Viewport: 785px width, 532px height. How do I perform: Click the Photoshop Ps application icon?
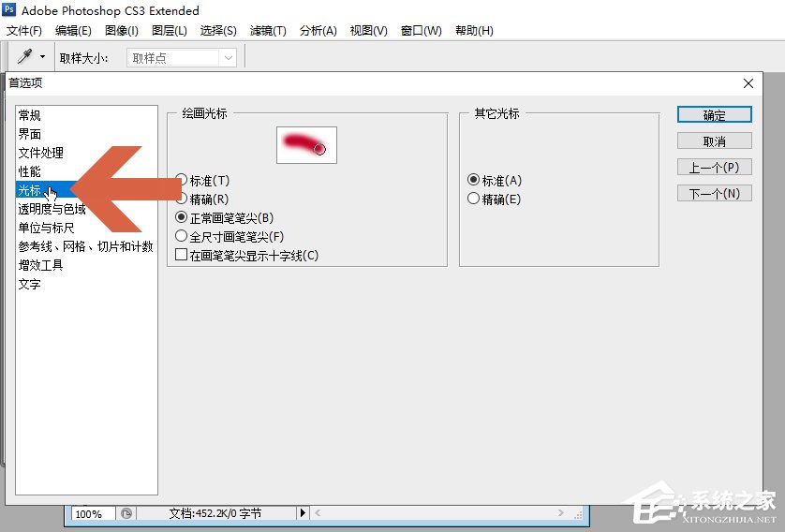[x=9, y=9]
